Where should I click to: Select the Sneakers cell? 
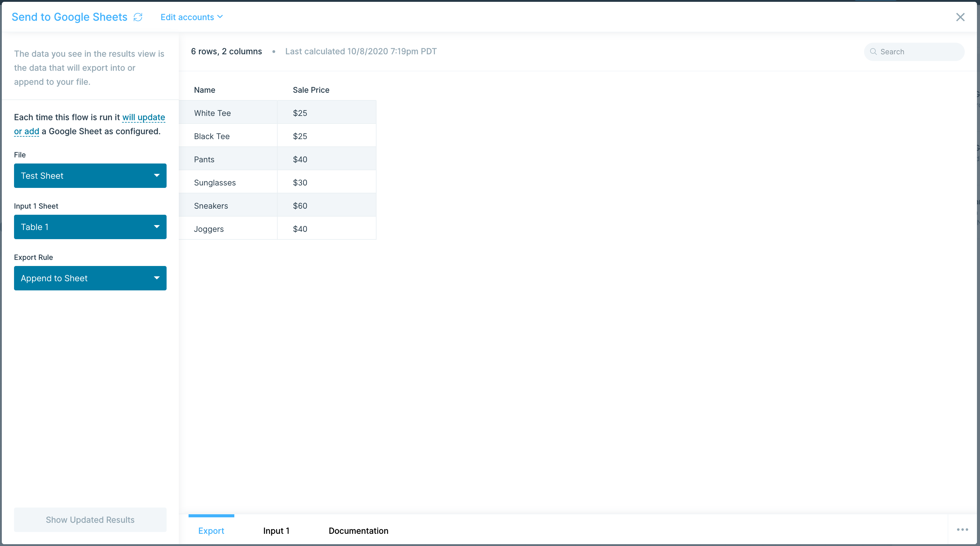pyautogui.click(x=228, y=206)
